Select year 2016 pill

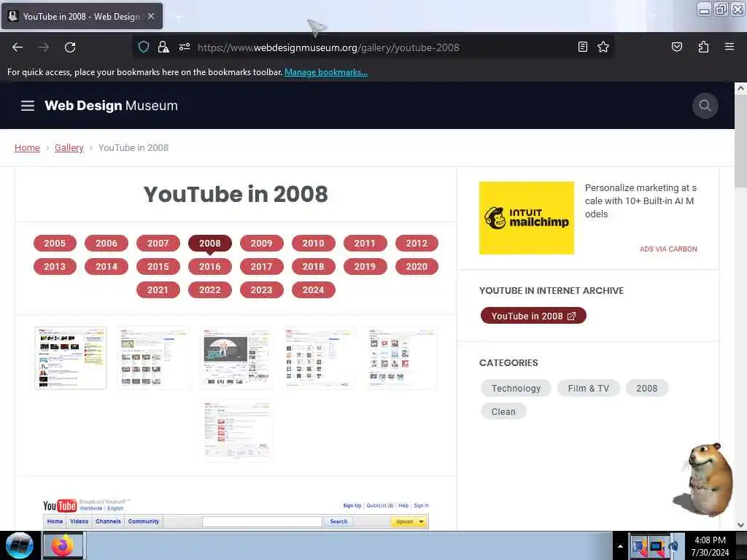[x=210, y=267]
